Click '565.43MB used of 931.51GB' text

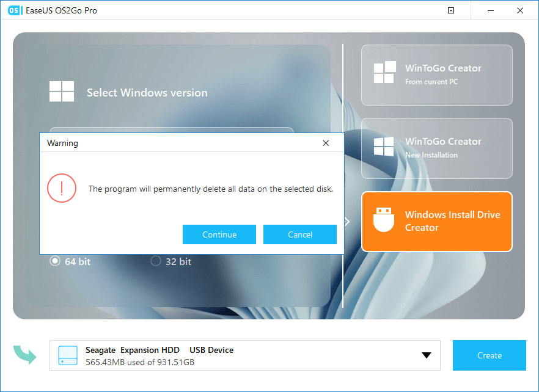(140, 362)
